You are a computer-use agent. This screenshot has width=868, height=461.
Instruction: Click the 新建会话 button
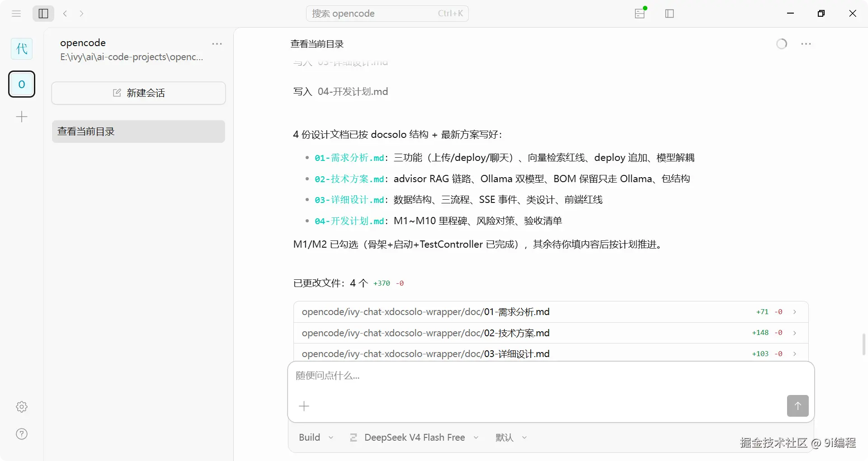138,93
